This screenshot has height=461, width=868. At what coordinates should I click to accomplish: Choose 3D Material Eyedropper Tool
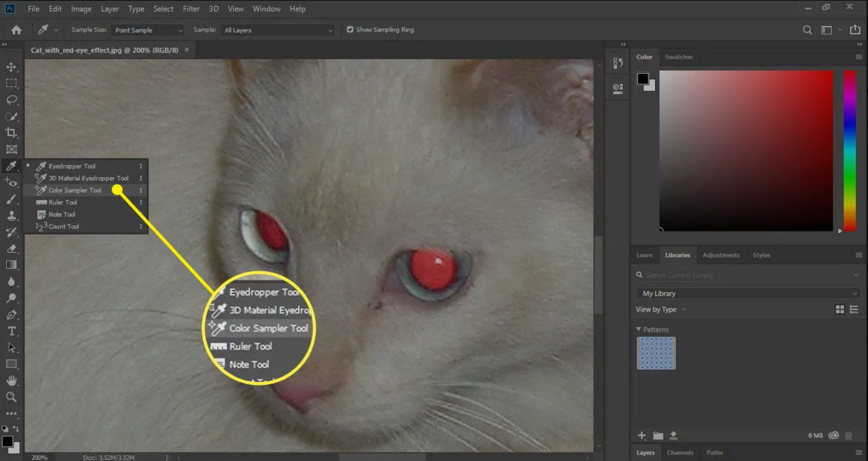click(86, 178)
